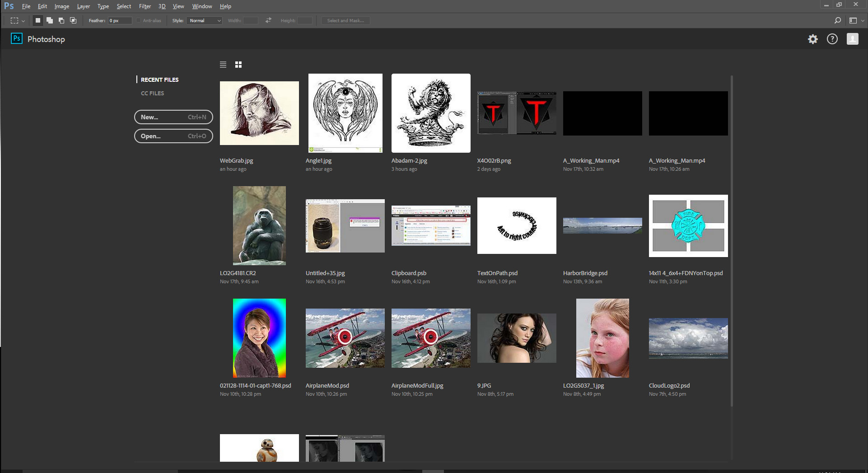Open the marquee tool preset picker arrow
868x473 pixels.
[x=23, y=21]
